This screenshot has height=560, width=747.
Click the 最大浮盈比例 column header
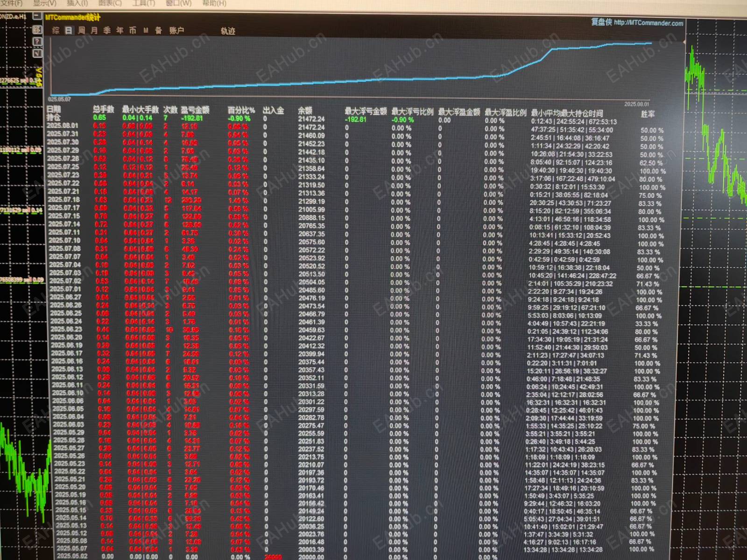(505, 112)
